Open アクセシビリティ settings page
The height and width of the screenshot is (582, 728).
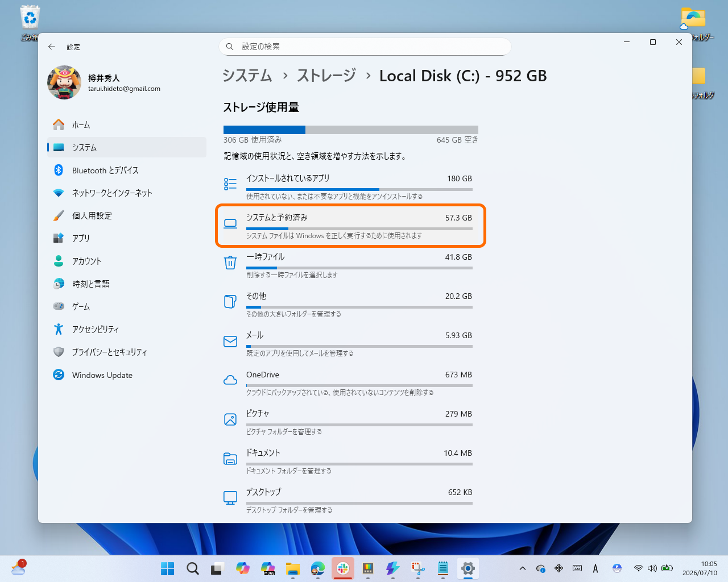(127, 329)
